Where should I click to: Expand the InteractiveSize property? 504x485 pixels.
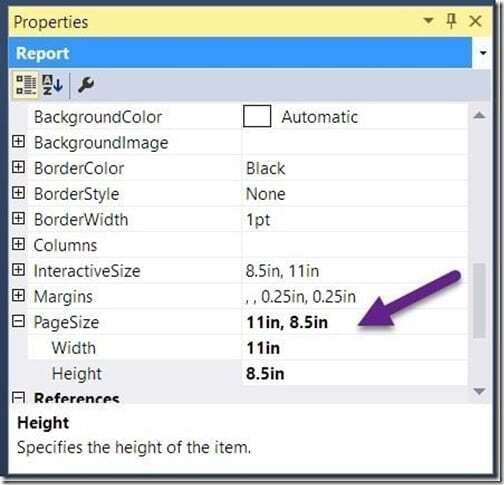pos(18,270)
